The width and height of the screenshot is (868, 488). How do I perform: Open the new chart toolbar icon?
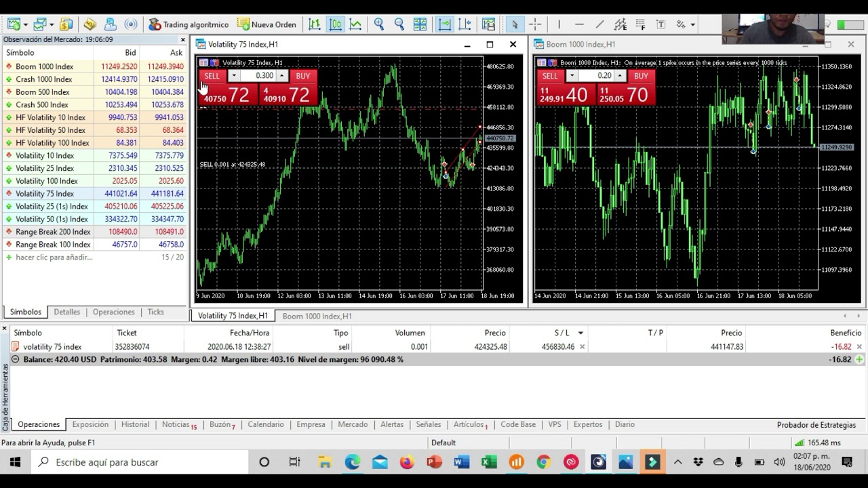pyautogui.click(x=14, y=24)
